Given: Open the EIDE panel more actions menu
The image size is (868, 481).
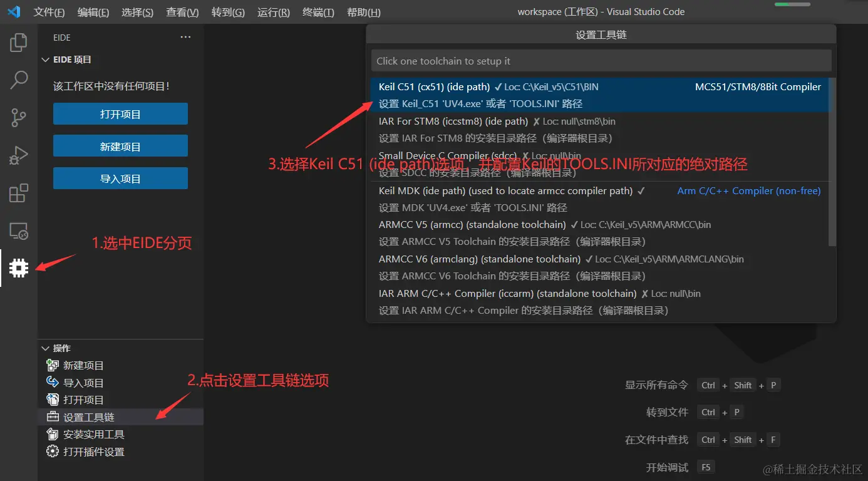Looking at the screenshot, I should coord(185,38).
